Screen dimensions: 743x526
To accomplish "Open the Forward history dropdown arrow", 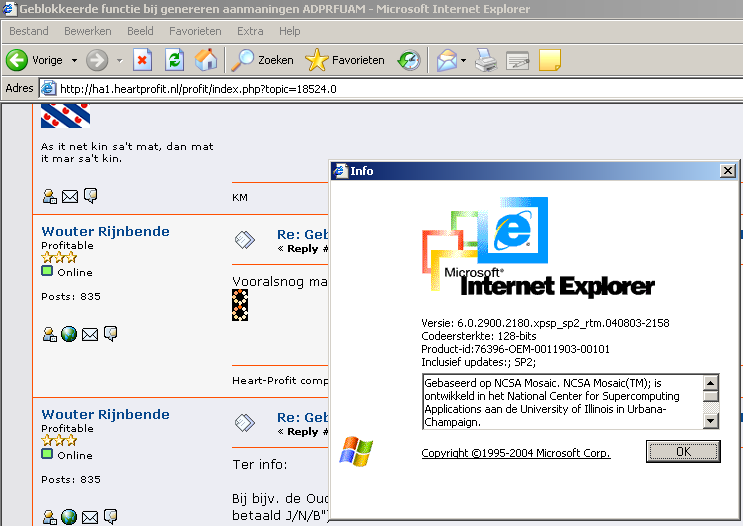I will tap(119, 61).
